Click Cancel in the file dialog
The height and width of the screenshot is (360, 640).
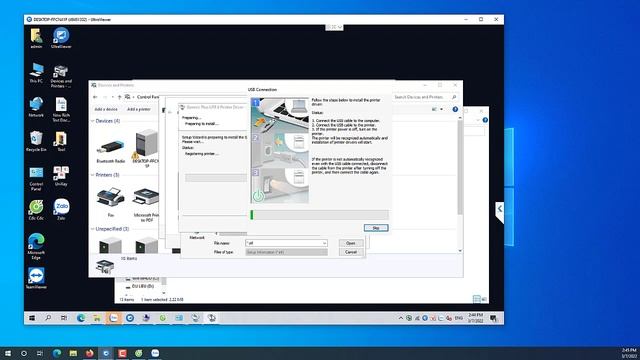click(x=351, y=252)
